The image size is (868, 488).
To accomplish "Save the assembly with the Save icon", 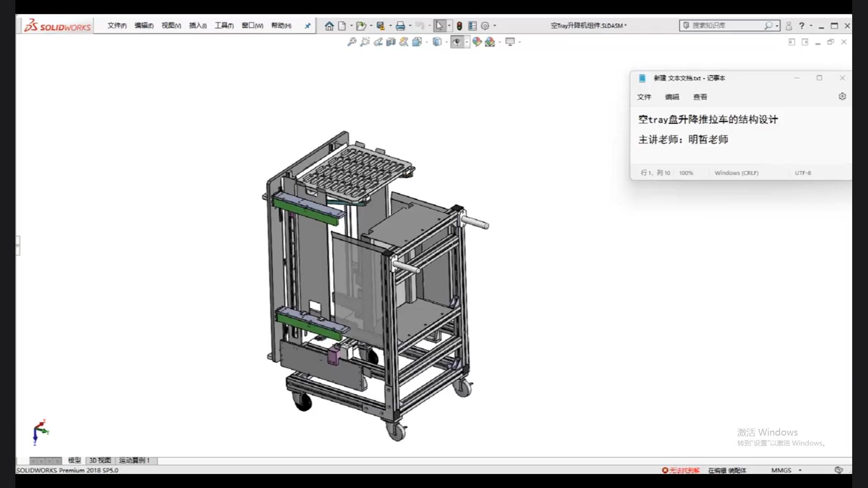I will click(x=381, y=26).
